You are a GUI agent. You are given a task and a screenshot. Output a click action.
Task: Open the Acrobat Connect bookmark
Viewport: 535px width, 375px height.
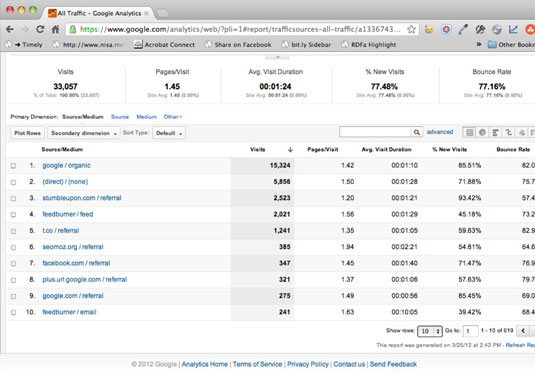164,45
